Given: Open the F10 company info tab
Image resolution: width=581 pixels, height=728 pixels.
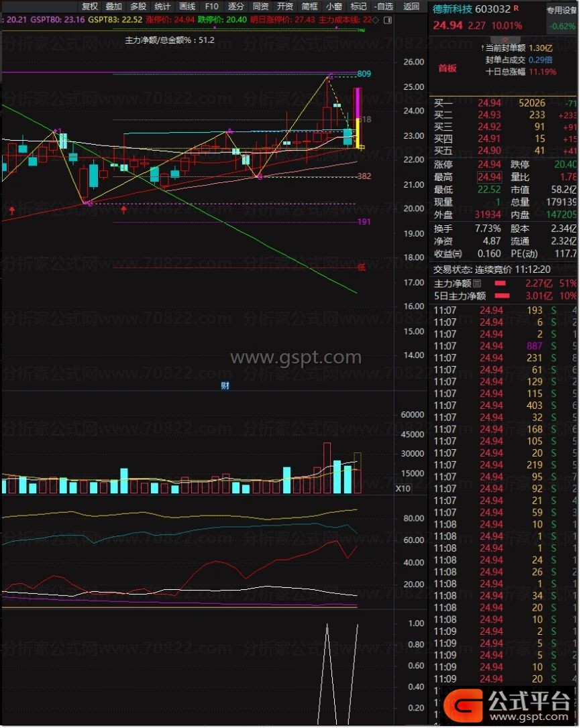Looking at the screenshot, I should pos(212,7).
